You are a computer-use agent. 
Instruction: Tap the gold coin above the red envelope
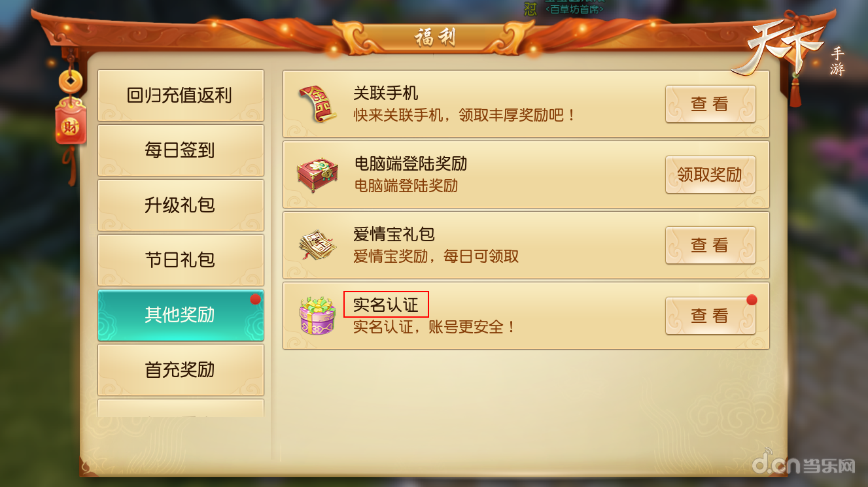point(71,81)
